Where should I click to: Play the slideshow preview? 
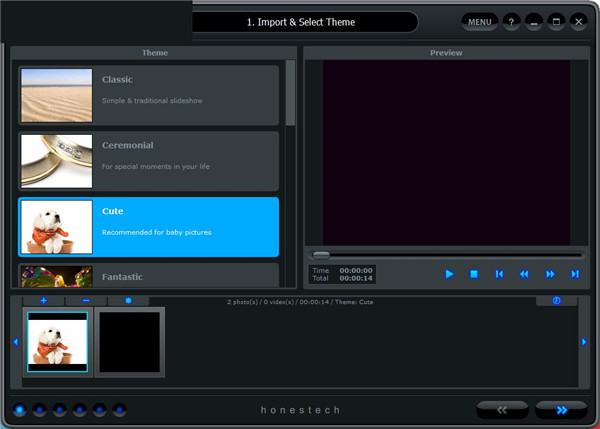tap(449, 274)
